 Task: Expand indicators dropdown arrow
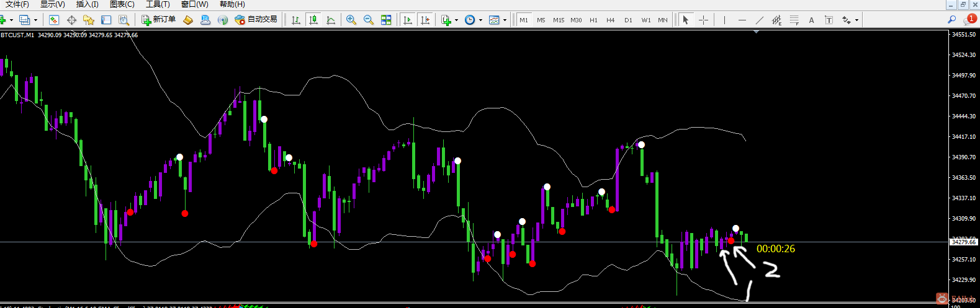click(456, 20)
